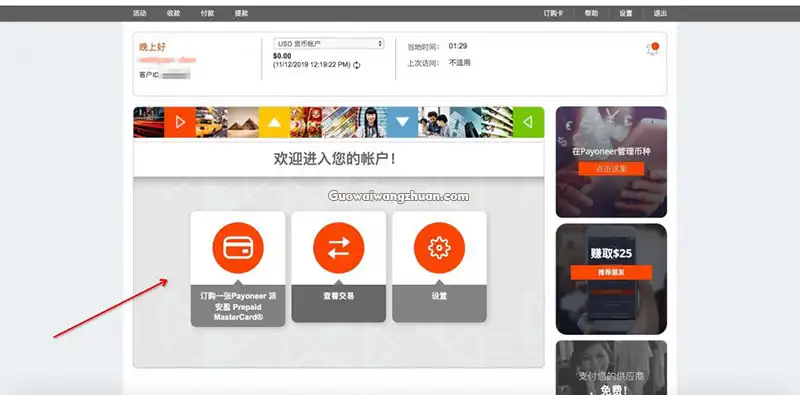Open the notification bell icon
This screenshot has width=800, height=395.
tap(653, 49)
